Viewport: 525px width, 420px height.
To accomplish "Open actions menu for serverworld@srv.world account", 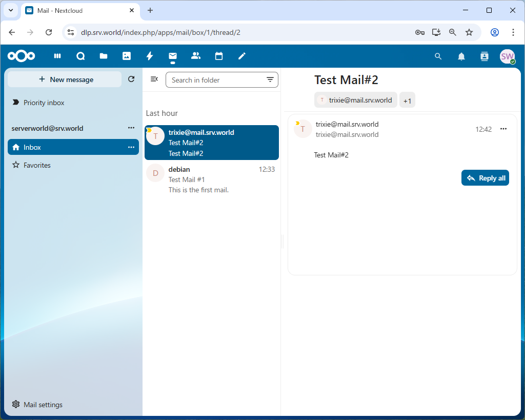I will click(131, 128).
